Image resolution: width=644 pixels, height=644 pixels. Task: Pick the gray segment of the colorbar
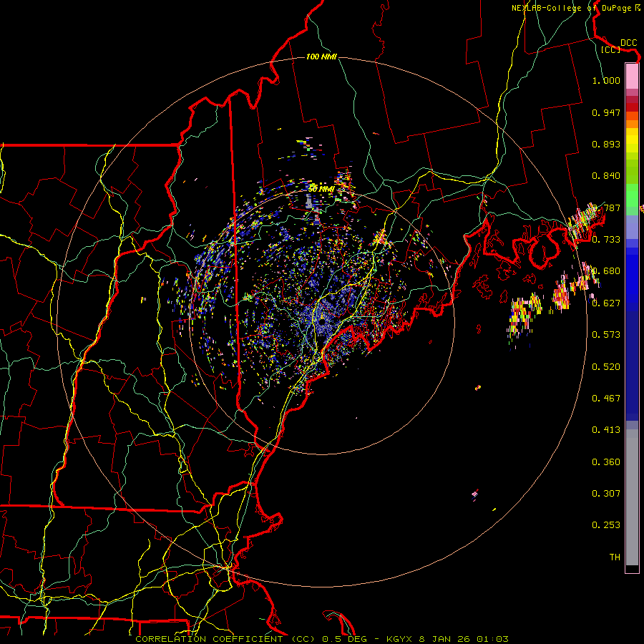click(632, 497)
